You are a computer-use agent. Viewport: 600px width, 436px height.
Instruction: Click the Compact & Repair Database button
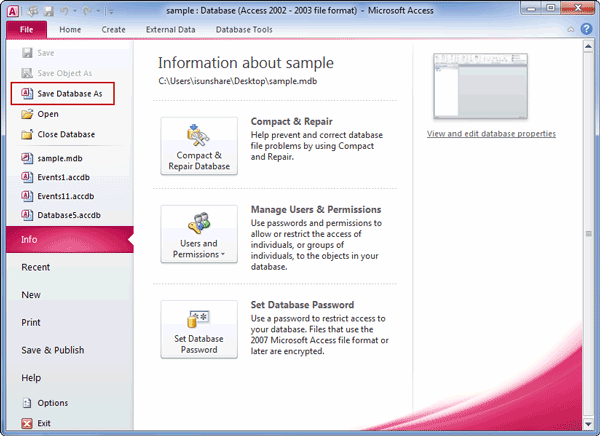tap(199, 146)
